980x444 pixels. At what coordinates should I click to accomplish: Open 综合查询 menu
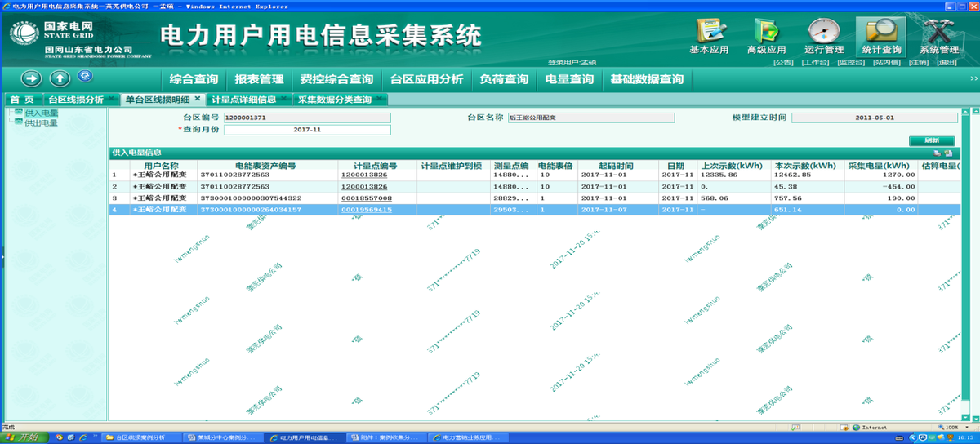194,79
